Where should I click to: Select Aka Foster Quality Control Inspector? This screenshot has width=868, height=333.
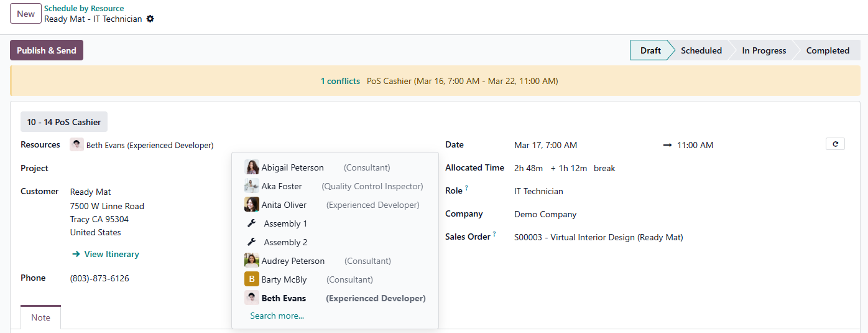[282, 186]
